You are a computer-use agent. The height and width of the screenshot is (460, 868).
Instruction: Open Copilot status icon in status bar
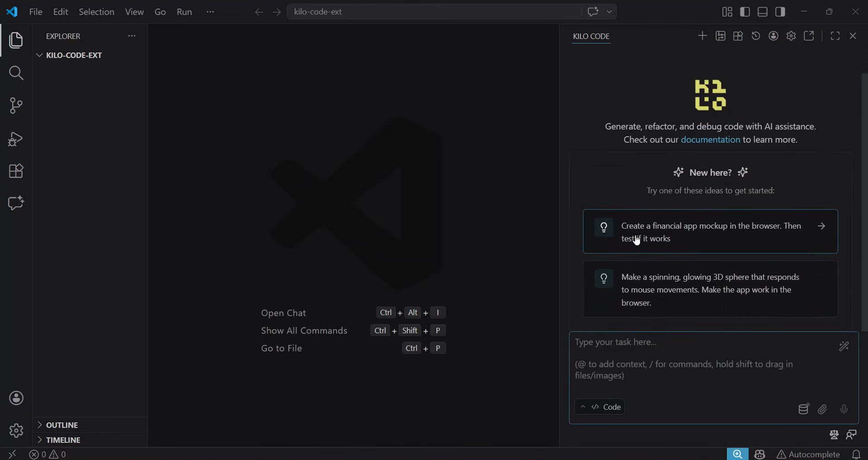pyautogui.click(x=760, y=454)
